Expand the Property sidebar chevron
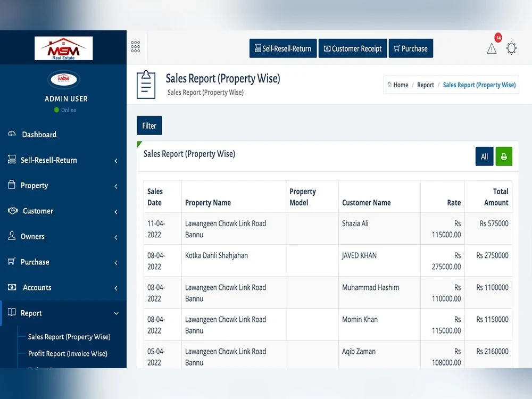The width and height of the screenshot is (532, 399). (x=116, y=186)
